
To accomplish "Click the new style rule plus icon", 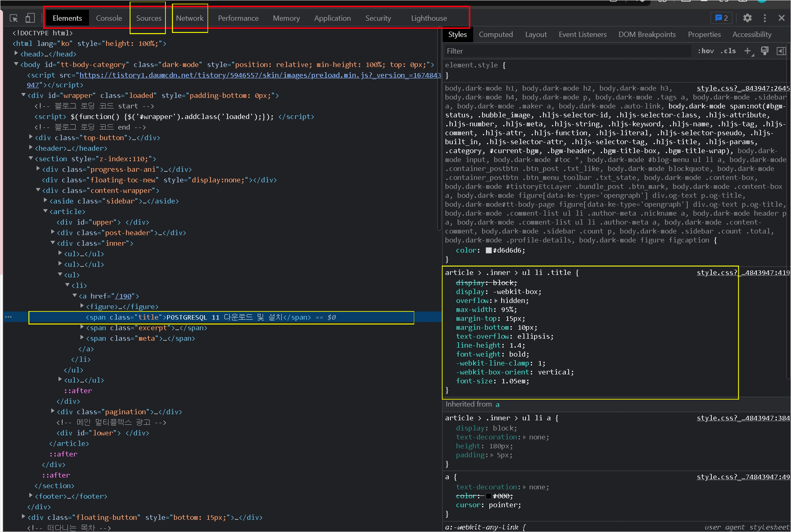I will click(x=747, y=51).
